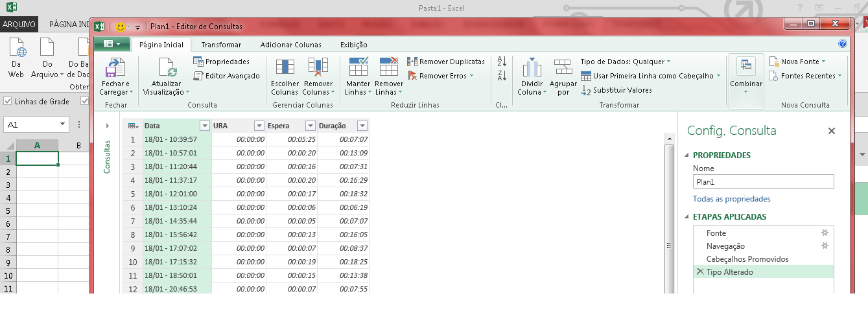Click Da Web in Excel ribbon
This screenshot has width=868, height=311.
[18, 57]
